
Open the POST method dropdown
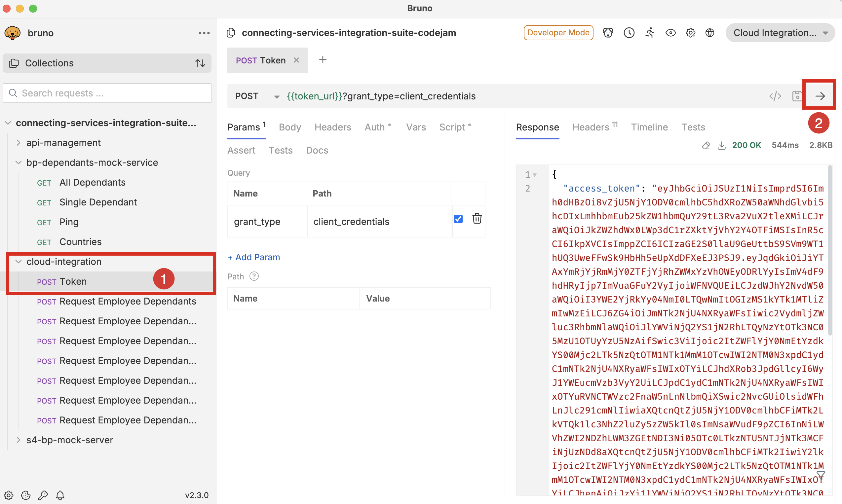[257, 96]
